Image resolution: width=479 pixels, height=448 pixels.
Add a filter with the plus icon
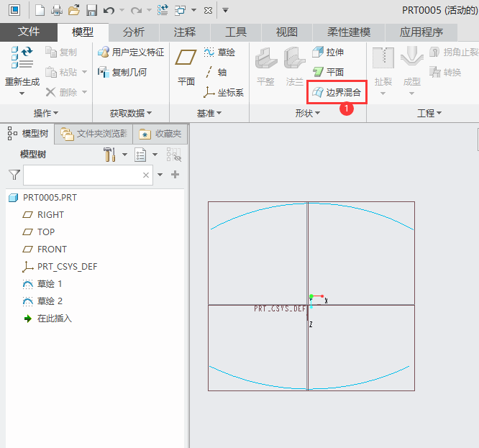[x=175, y=175]
